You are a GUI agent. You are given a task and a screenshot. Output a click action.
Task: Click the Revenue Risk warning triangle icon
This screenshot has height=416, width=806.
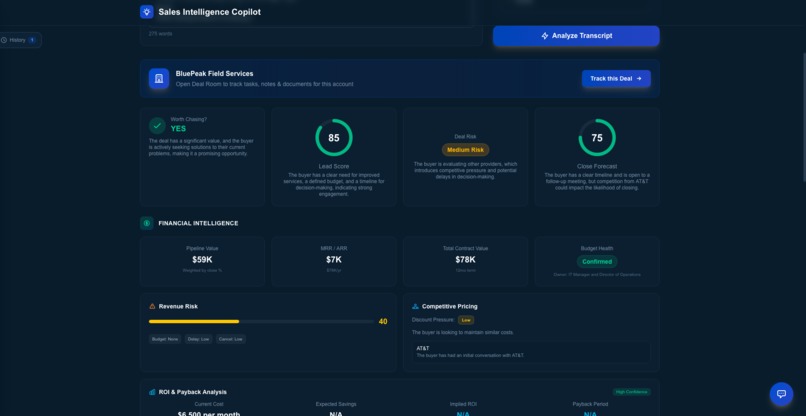(x=152, y=306)
